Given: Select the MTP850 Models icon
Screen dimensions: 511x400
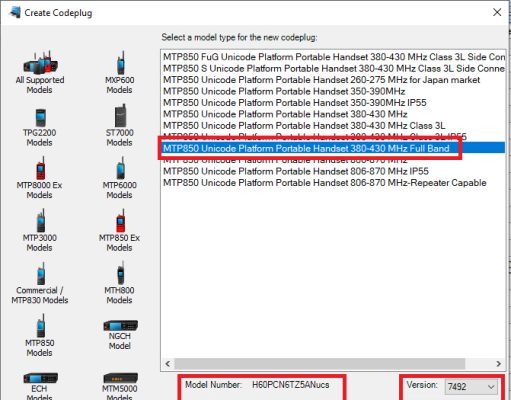Looking at the screenshot, I should (x=40, y=326).
